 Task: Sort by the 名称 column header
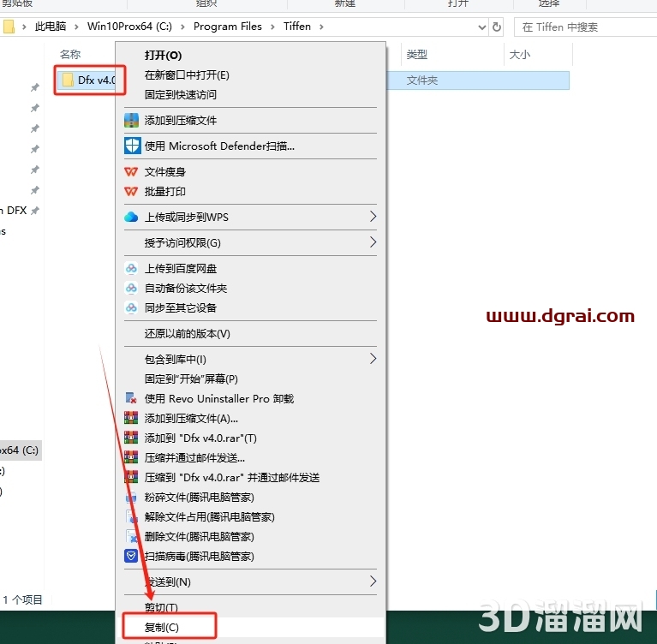pyautogui.click(x=70, y=54)
